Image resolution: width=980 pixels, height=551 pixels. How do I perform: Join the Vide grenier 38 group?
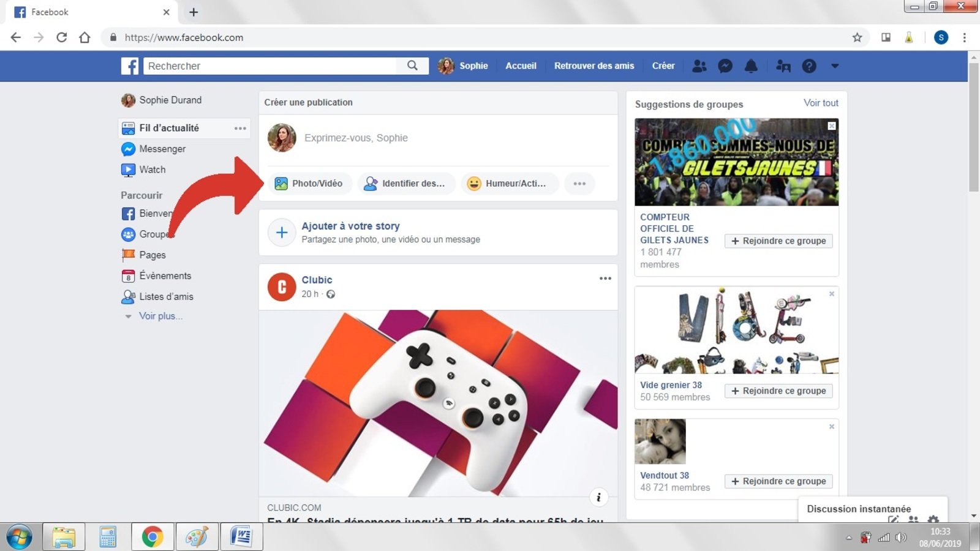coord(778,391)
